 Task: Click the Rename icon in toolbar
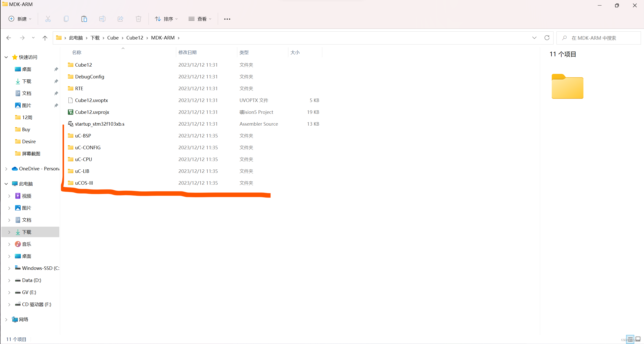[102, 19]
